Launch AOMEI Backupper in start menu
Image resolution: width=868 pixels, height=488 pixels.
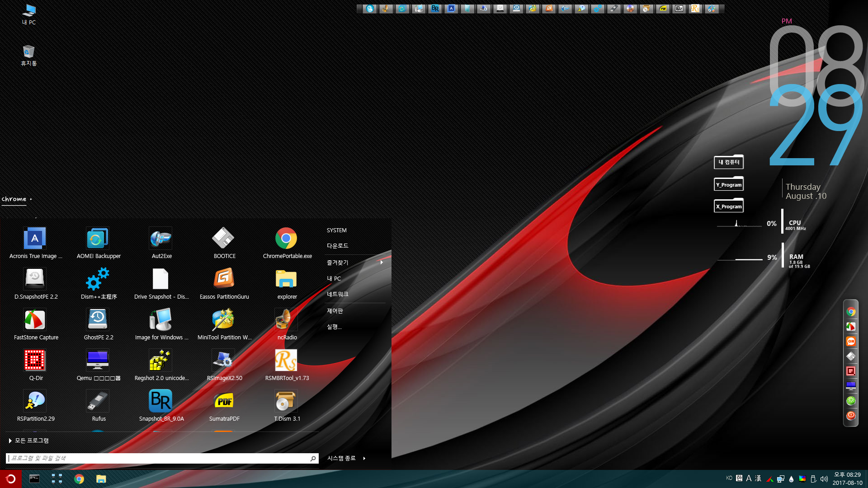[x=98, y=243]
